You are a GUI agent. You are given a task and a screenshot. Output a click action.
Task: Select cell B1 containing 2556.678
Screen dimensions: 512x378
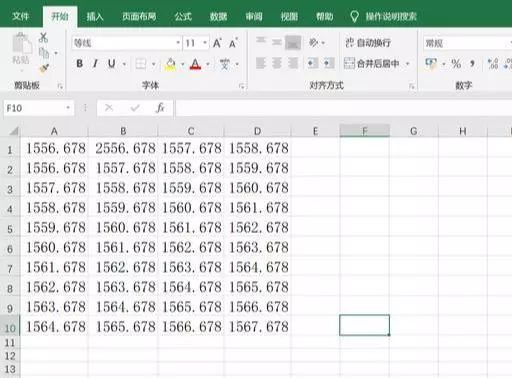(123, 148)
